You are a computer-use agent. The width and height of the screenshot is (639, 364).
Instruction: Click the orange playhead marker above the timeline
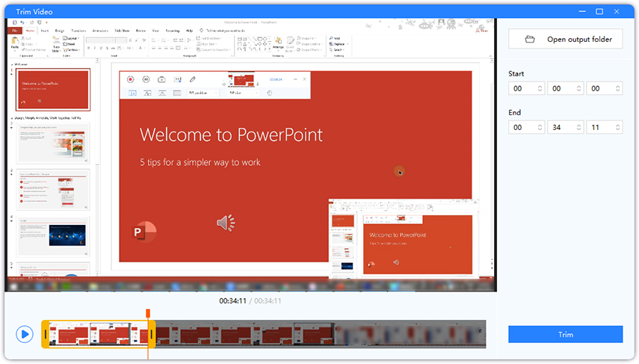(148, 313)
